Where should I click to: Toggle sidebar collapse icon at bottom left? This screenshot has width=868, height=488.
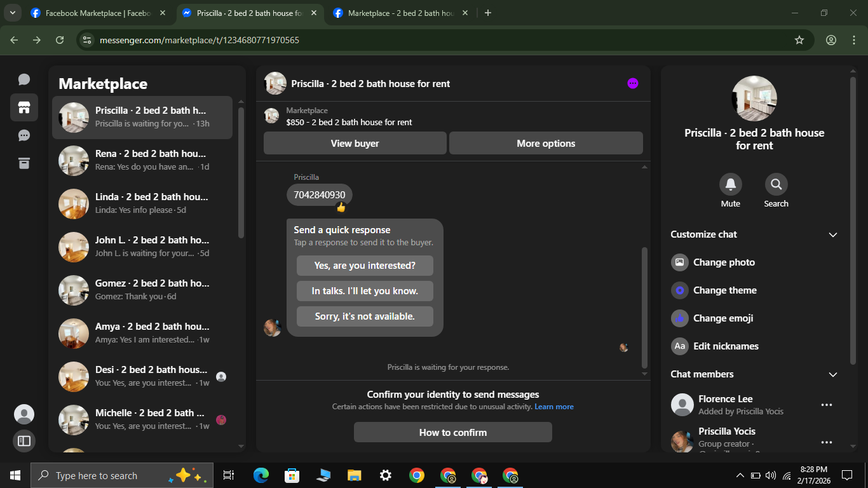pyautogui.click(x=24, y=440)
